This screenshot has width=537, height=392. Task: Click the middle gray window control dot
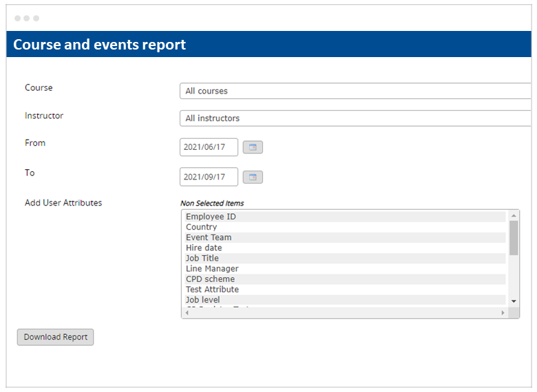pos(27,18)
